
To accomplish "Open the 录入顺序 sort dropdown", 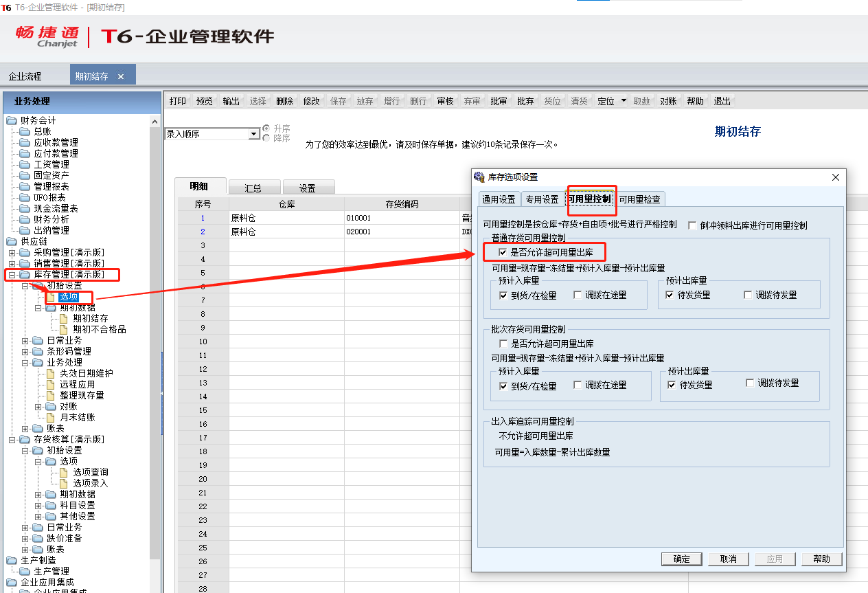I will pyautogui.click(x=254, y=134).
